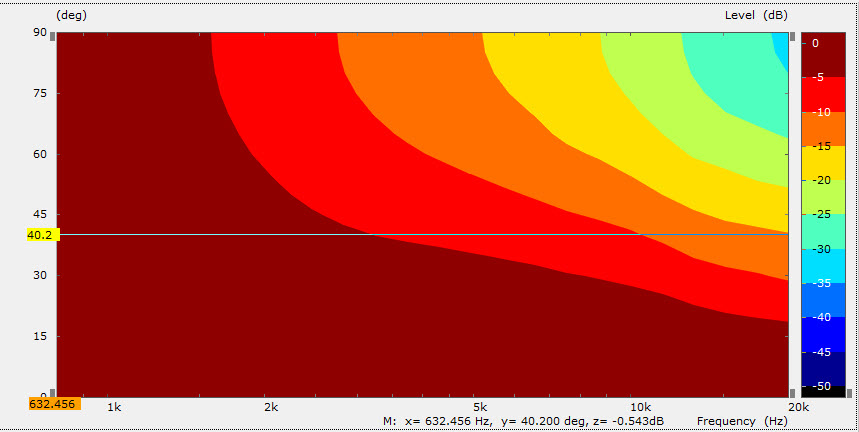The width and height of the screenshot is (859, 432).
Task: Click the 90 degree axis label
Action: [40, 32]
